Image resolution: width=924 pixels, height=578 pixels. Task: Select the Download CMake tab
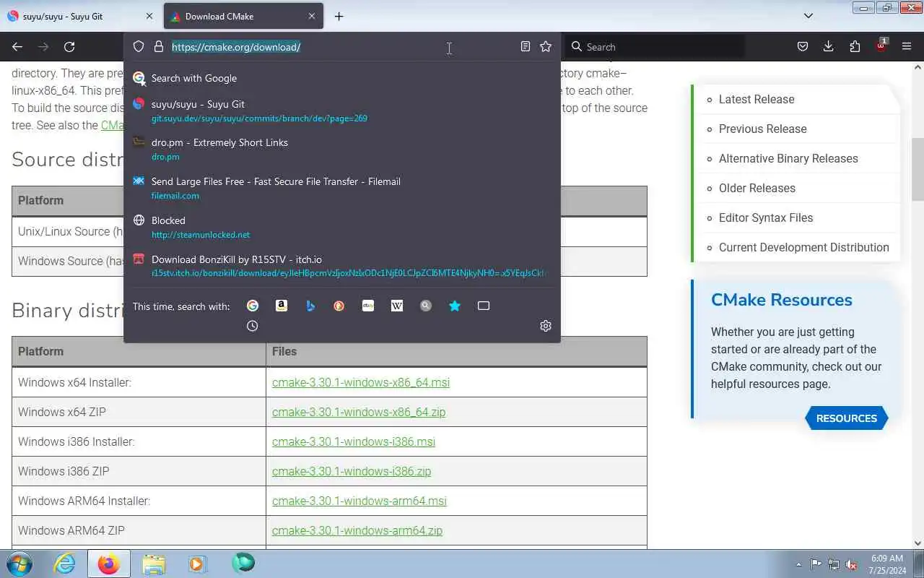pyautogui.click(x=243, y=16)
